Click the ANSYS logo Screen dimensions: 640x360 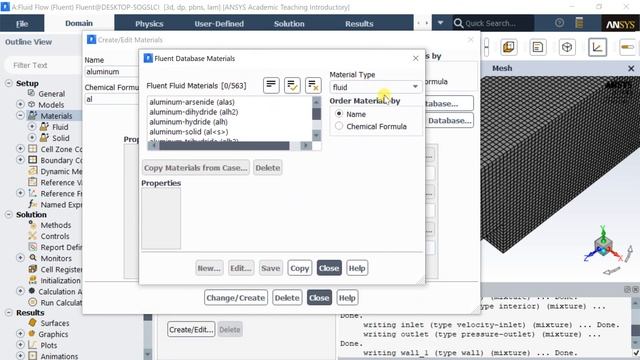pos(620,24)
